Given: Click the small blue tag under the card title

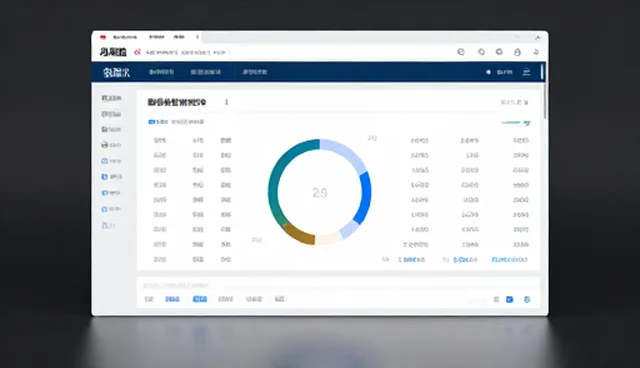Looking at the screenshot, I should click(x=152, y=122).
